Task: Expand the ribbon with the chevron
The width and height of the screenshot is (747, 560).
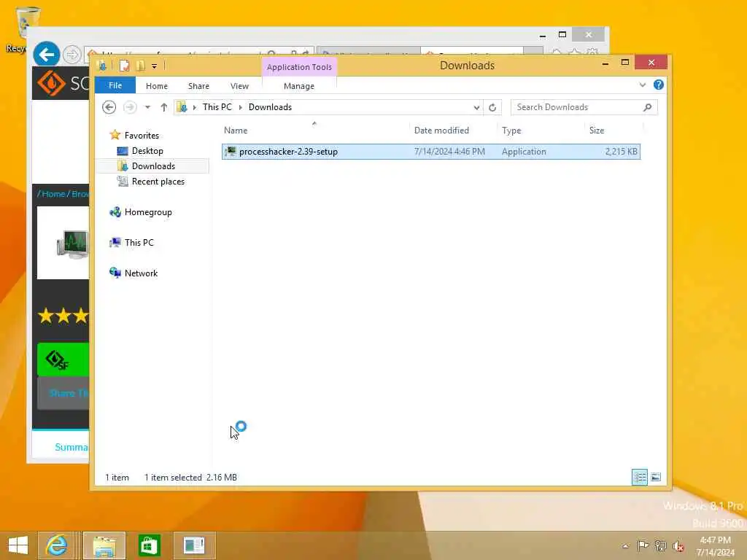Action: pyautogui.click(x=643, y=85)
